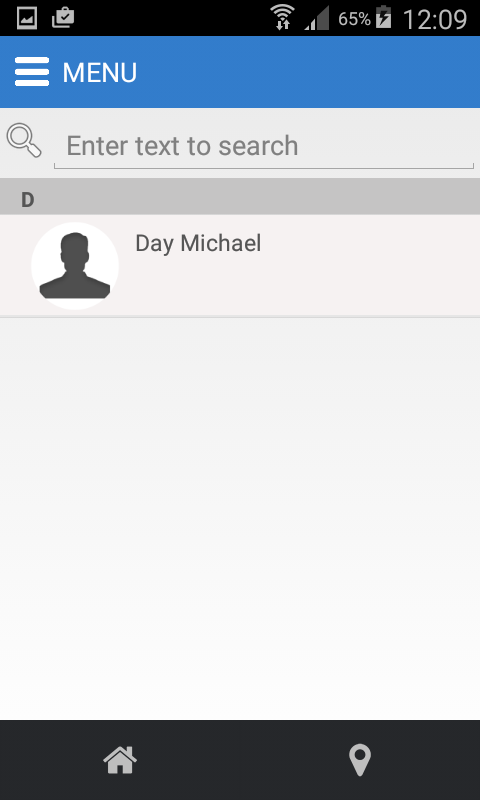Tap the image notification icon

(27, 18)
